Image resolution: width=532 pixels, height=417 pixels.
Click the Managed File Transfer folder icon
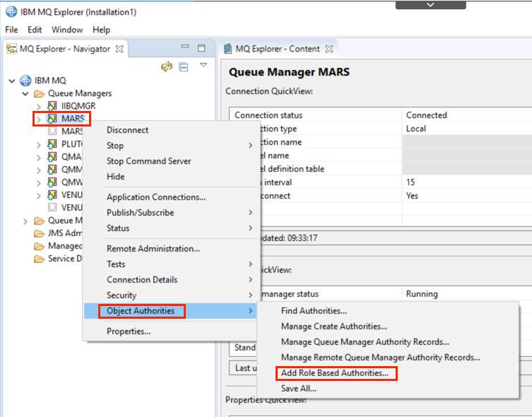tap(40, 246)
